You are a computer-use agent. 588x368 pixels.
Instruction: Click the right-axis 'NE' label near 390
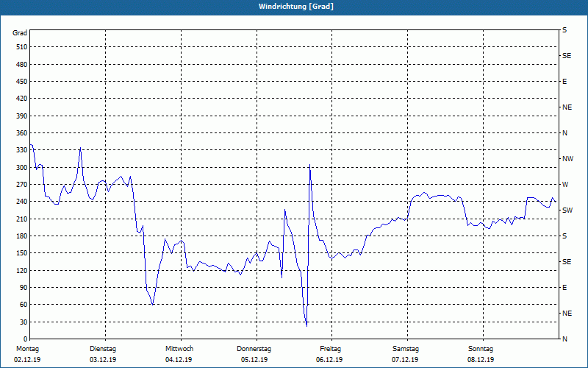pyautogui.click(x=567, y=107)
